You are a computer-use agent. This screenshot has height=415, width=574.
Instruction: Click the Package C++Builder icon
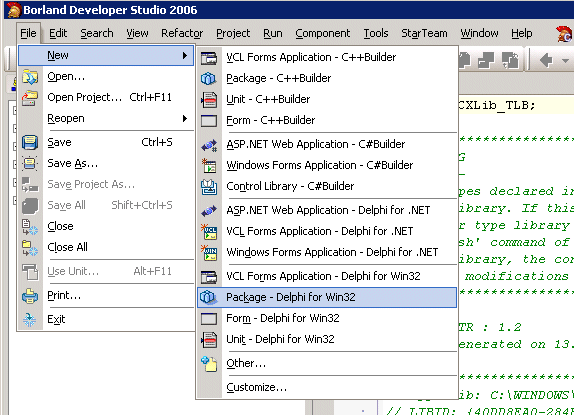point(209,79)
